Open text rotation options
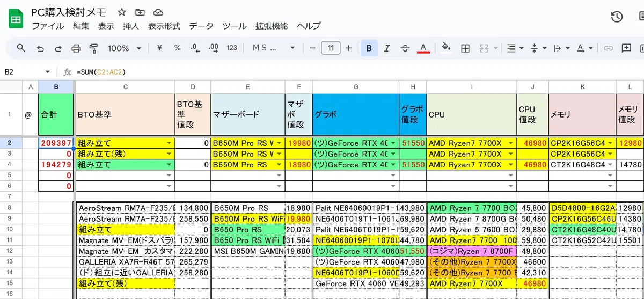Screen dimensions: 644x299 coord(584,48)
